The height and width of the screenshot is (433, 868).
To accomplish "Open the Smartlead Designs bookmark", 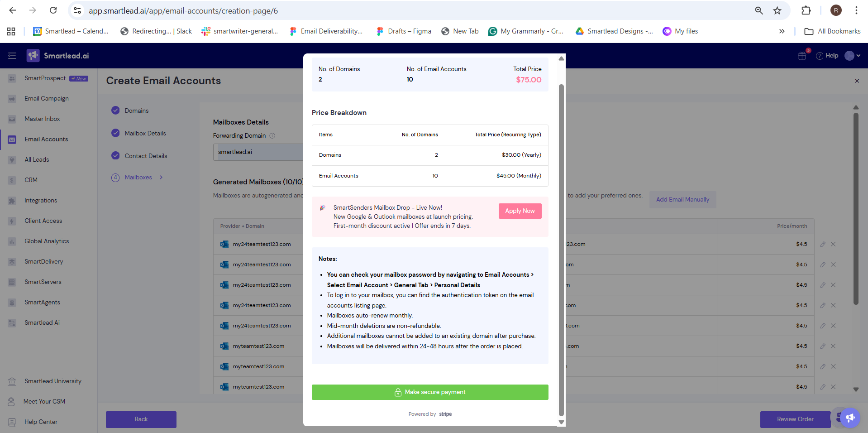I will point(614,31).
